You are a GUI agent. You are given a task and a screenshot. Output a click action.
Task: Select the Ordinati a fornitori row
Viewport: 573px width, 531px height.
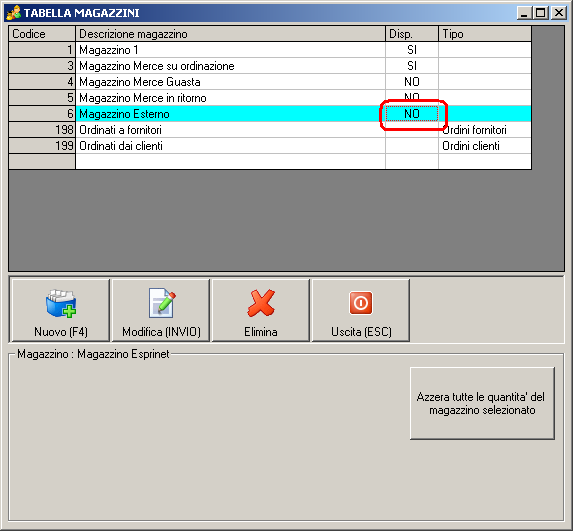(270, 130)
